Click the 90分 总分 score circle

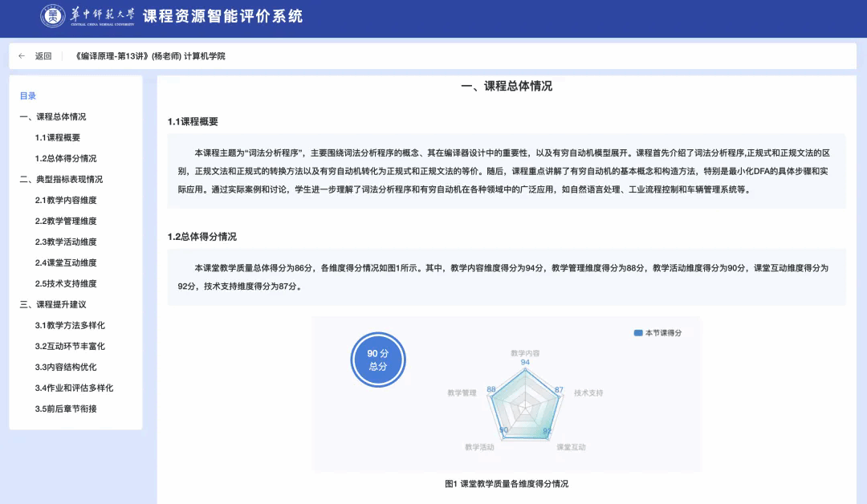pos(378,360)
